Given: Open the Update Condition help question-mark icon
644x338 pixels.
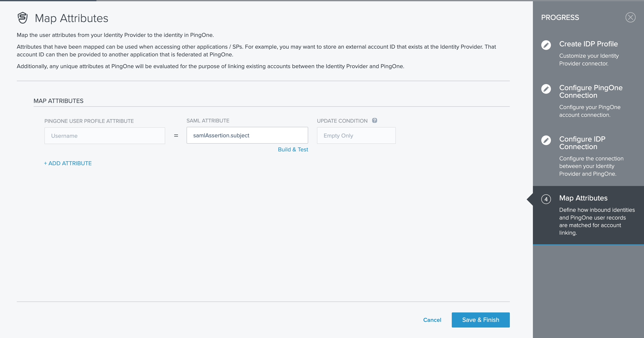Looking at the screenshot, I should click(374, 121).
